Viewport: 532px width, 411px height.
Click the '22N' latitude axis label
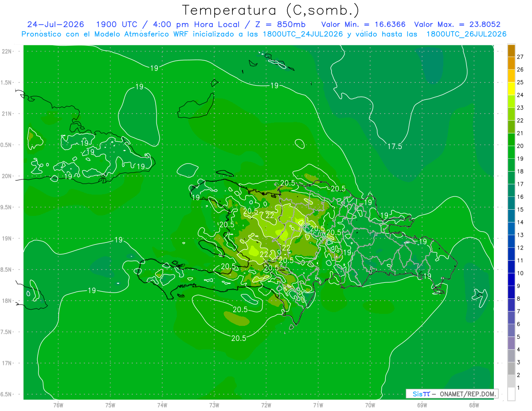coord(7,51)
